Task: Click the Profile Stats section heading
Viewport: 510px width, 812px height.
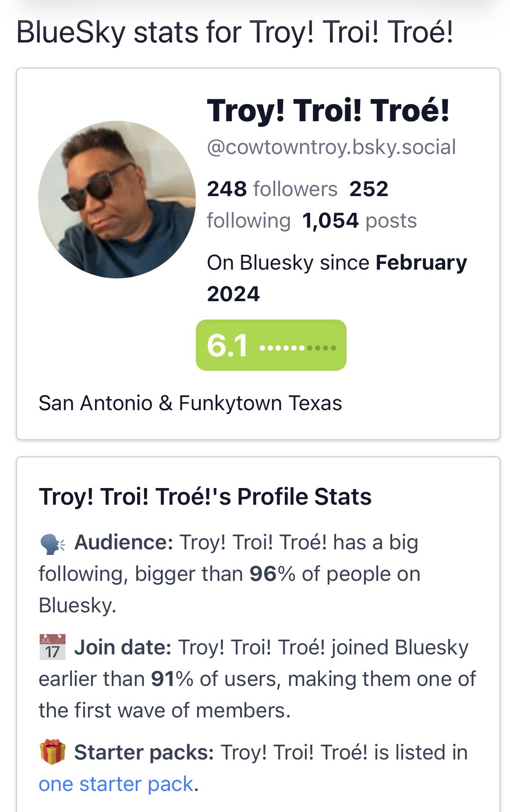Action: [x=205, y=497]
